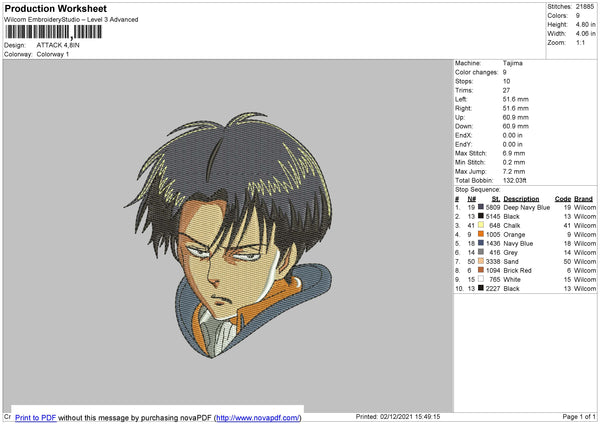Screen dimensions: 600x424
Task: Click the Trims value '27'
Action: tap(506, 90)
